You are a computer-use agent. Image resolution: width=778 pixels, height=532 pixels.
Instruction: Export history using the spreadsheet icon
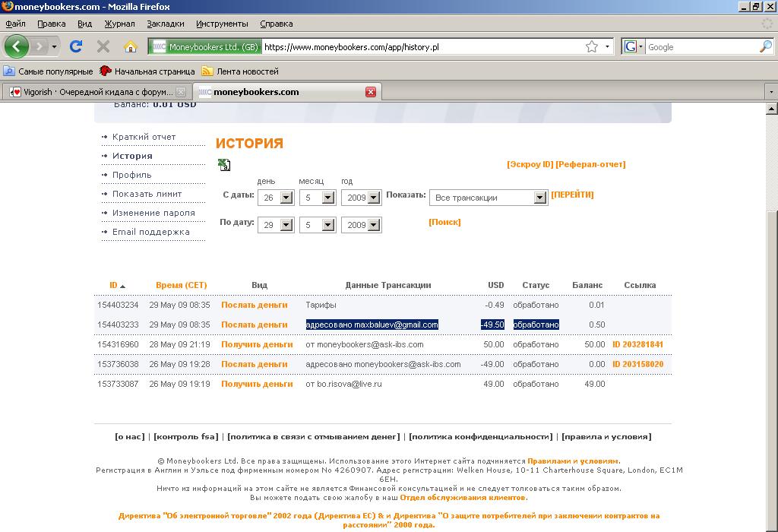(224, 164)
